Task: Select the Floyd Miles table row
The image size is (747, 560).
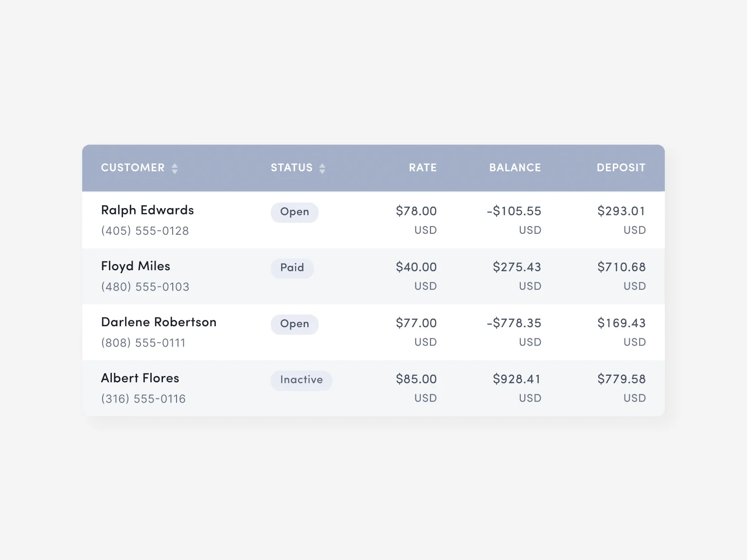Action: pyautogui.click(x=373, y=276)
